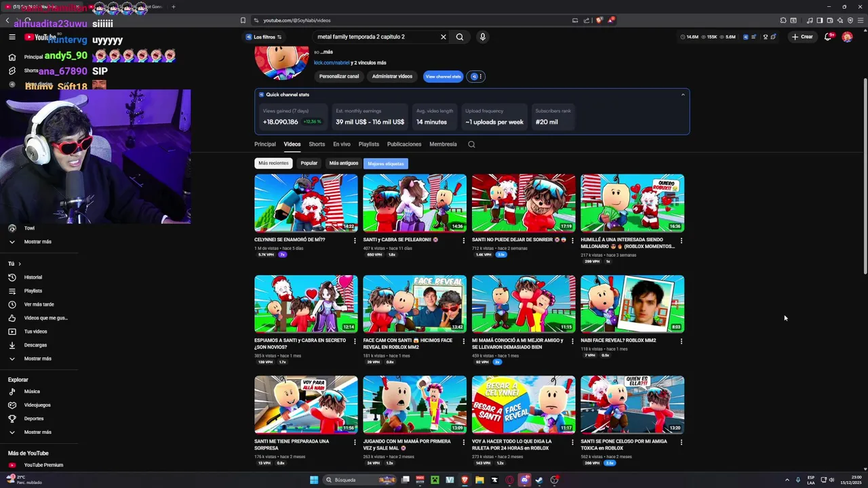Bookmark this page in address bar
868x488 pixels.
coord(243,20)
